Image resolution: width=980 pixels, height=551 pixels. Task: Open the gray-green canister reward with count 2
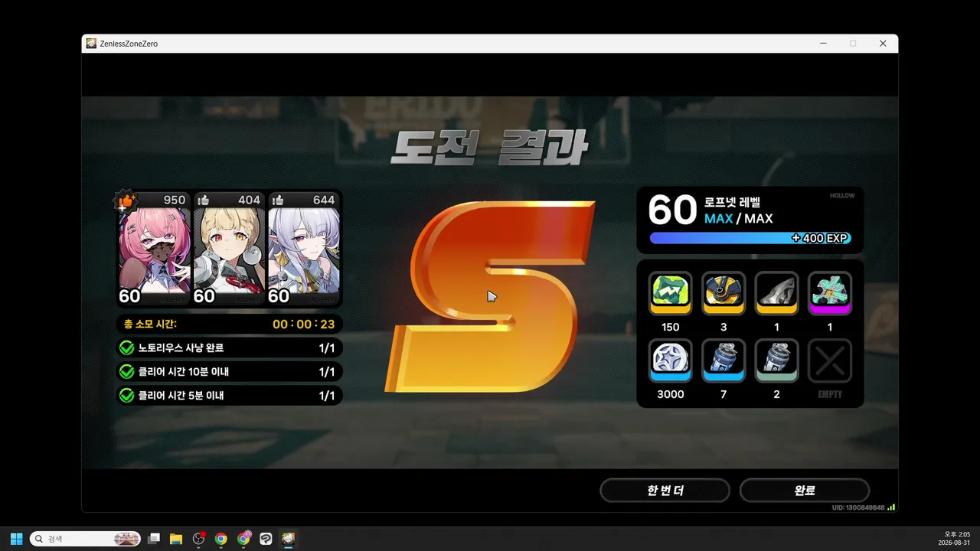[x=777, y=360]
